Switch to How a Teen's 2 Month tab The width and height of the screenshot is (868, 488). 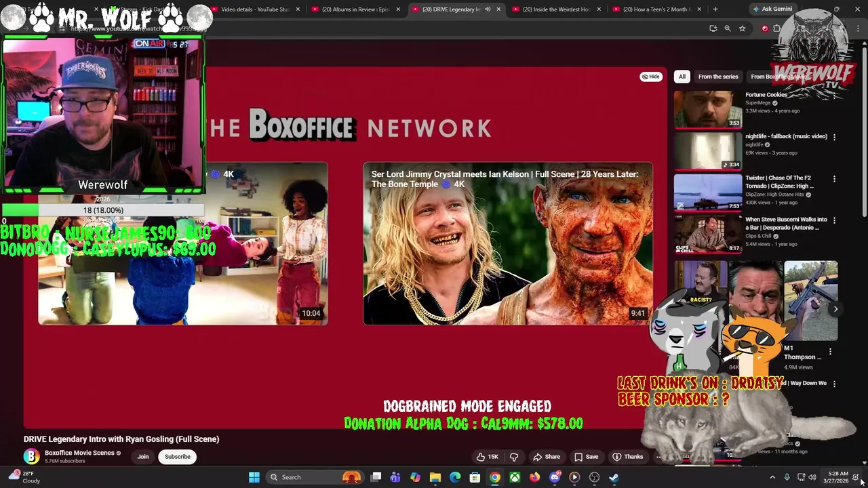656,9
